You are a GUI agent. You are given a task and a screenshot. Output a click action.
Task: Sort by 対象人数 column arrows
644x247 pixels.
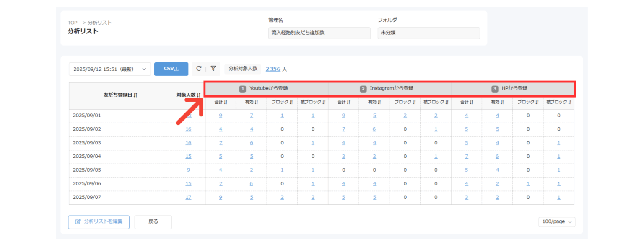point(198,95)
